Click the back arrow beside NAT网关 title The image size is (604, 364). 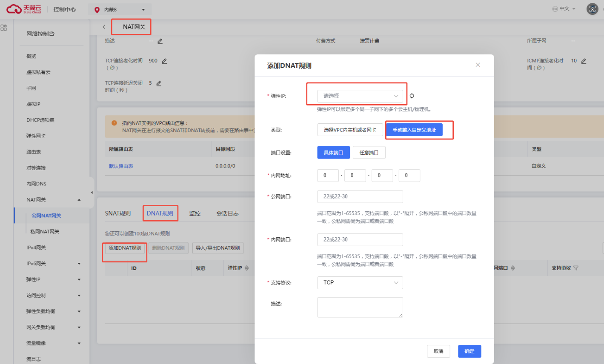104,27
